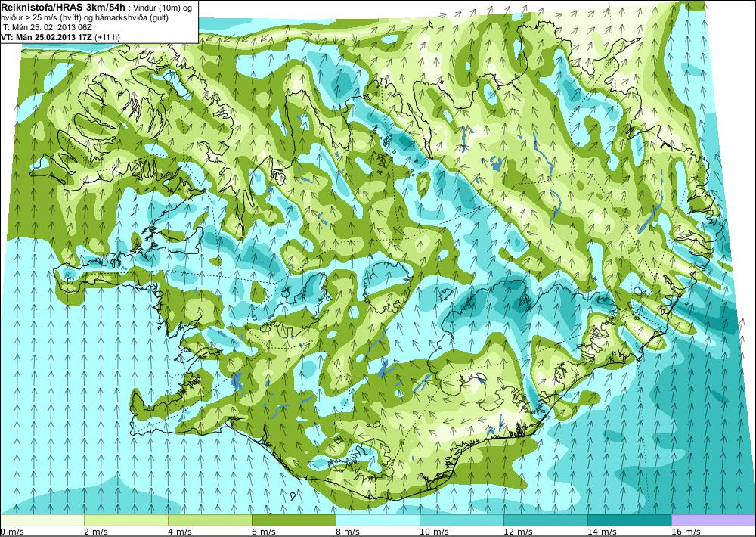This screenshot has width=756, height=537.
Task: Click the '14 m/s' legend label
Action: [602, 532]
